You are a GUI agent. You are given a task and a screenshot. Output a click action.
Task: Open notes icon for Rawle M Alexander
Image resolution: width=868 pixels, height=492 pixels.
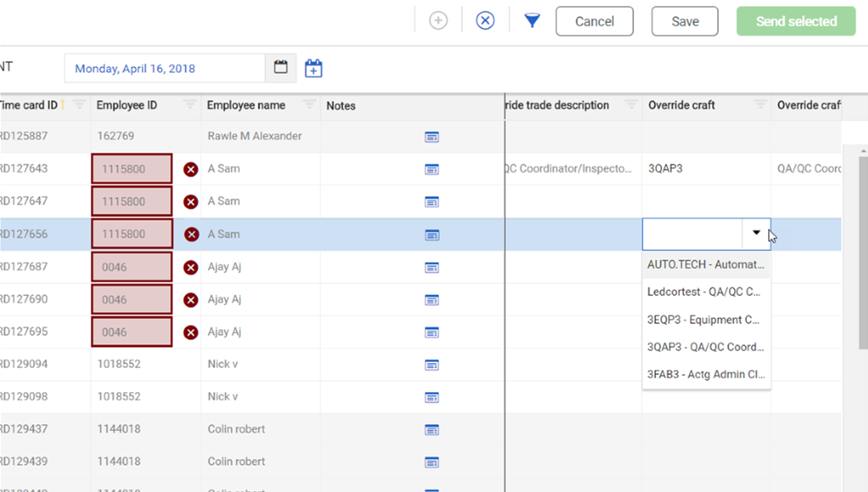click(x=431, y=137)
